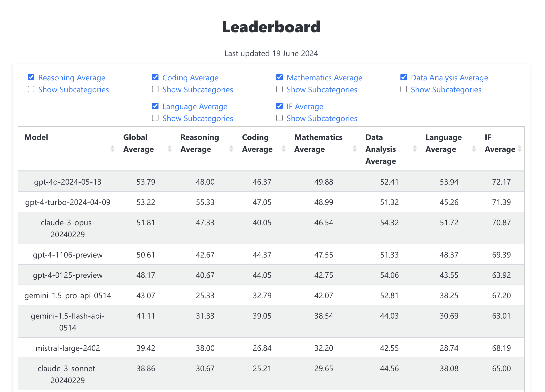Sort by Language Average arrow icon
This screenshot has width=545, height=392.
474,149
